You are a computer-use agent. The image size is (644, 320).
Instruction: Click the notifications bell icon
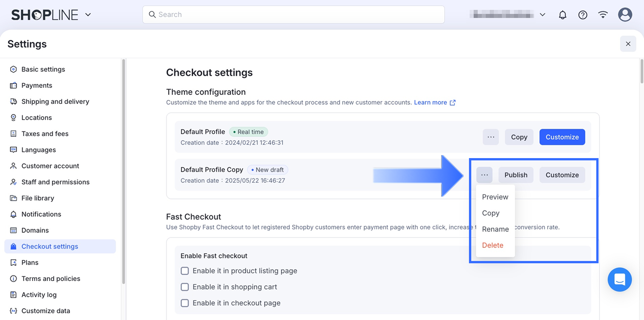click(563, 15)
